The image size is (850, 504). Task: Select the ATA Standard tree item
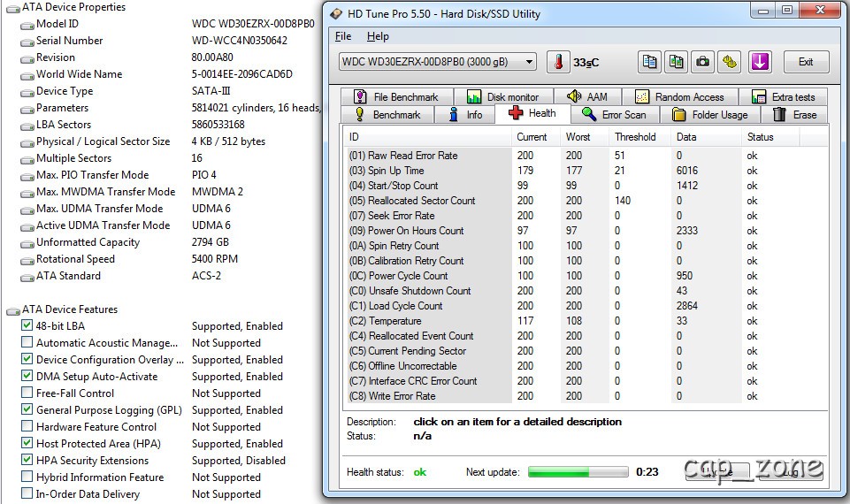(x=68, y=276)
